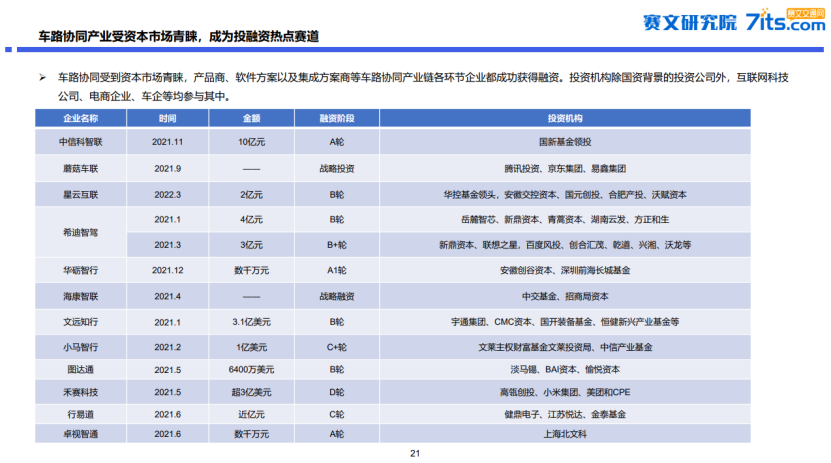Click the amount cell 3亿元

tap(251, 245)
